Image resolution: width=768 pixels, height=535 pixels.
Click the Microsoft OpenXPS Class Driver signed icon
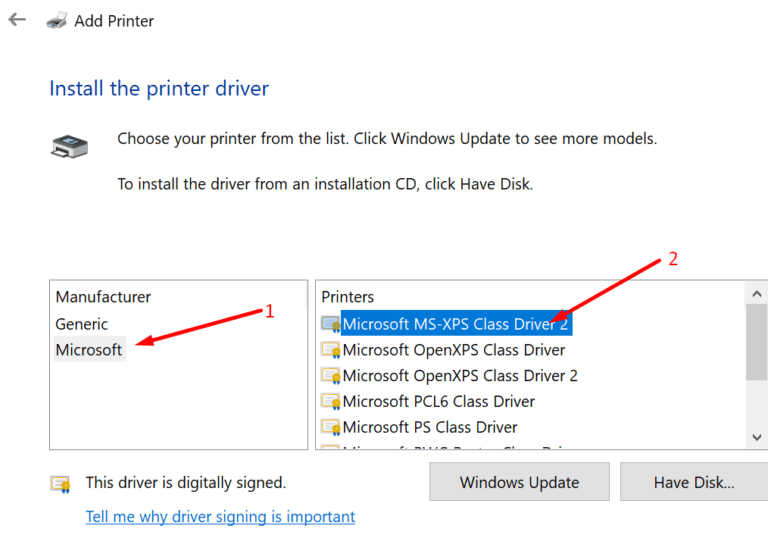point(330,350)
